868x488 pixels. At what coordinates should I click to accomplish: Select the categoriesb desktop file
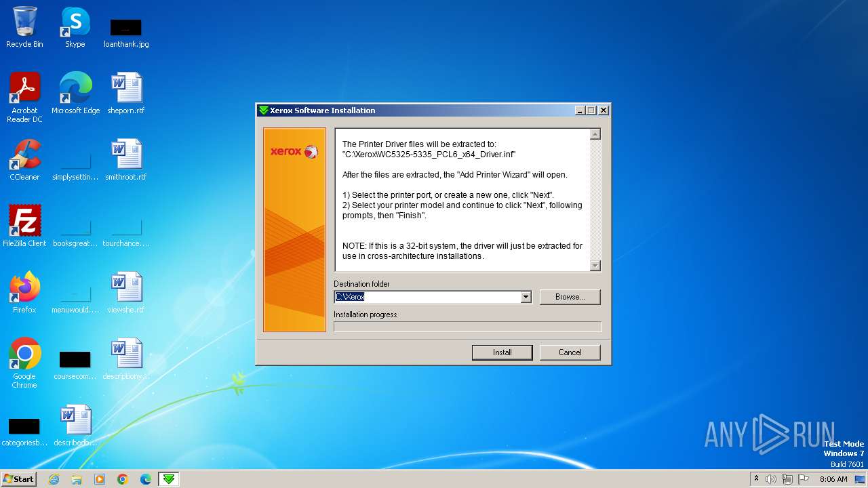[x=24, y=432]
